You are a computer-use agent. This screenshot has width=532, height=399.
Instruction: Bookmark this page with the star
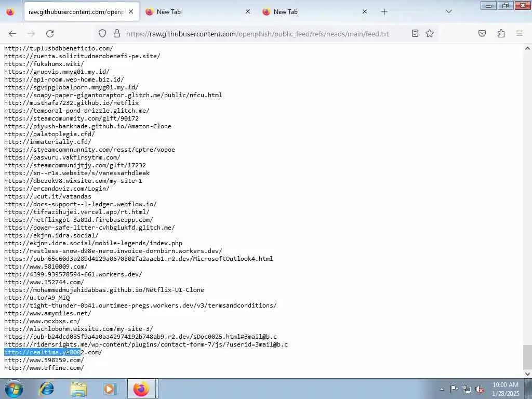pyautogui.click(x=430, y=33)
